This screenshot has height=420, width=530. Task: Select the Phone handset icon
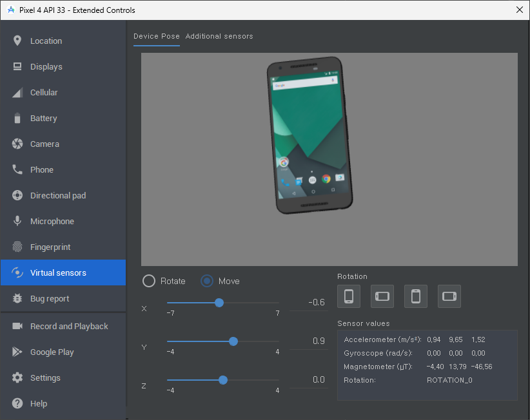click(17, 169)
